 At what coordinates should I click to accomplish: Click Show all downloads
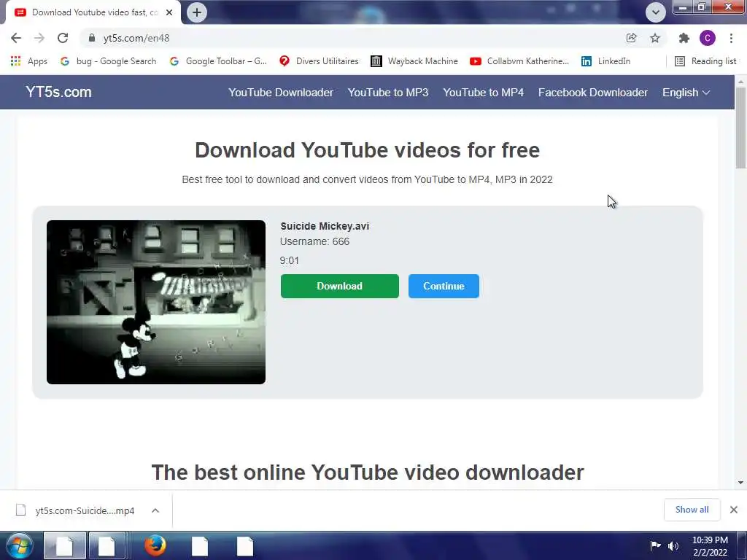(x=692, y=510)
